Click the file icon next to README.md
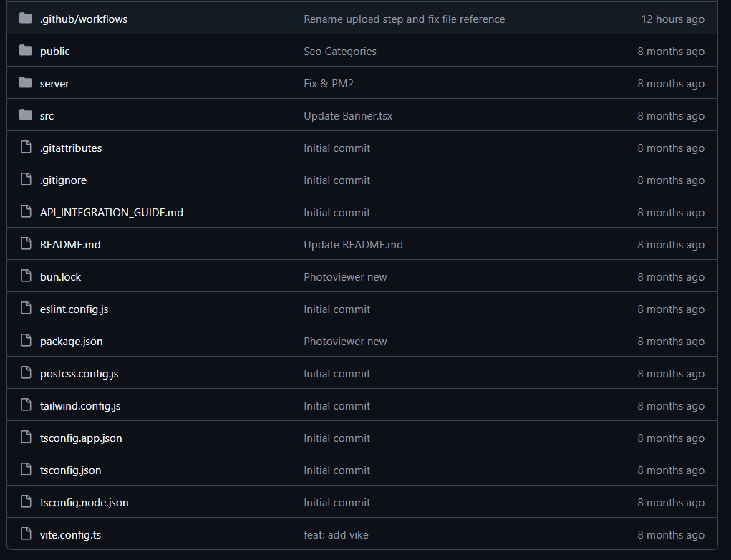731x560 pixels. (26, 244)
